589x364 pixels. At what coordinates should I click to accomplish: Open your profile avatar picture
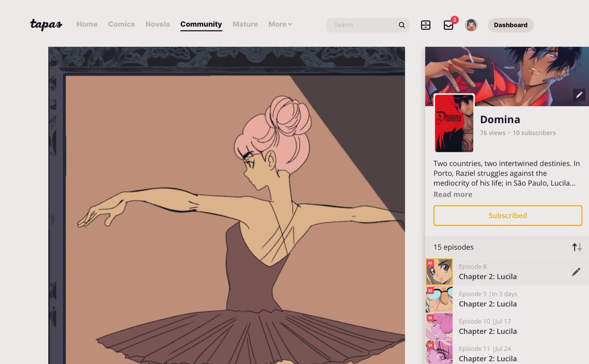pos(472,25)
